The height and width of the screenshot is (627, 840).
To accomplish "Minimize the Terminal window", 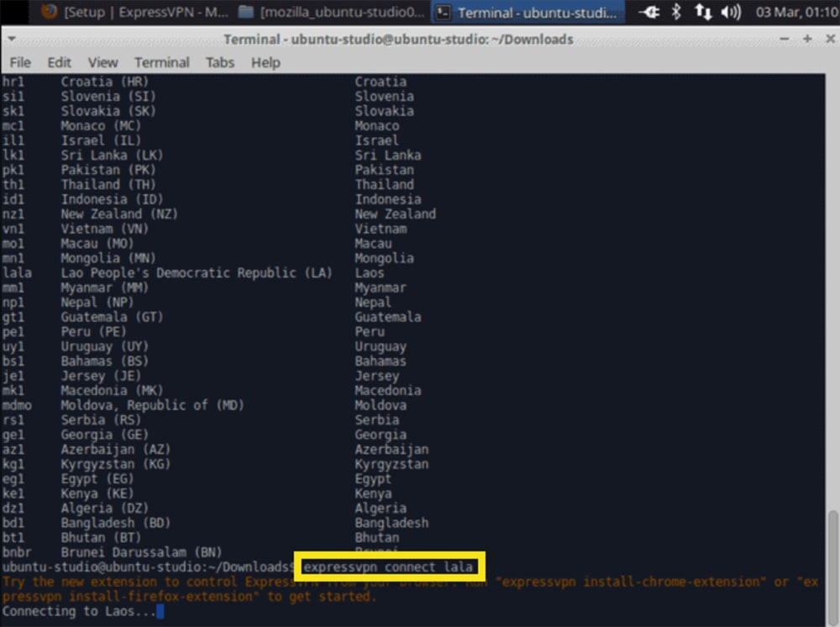I will coord(785,39).
